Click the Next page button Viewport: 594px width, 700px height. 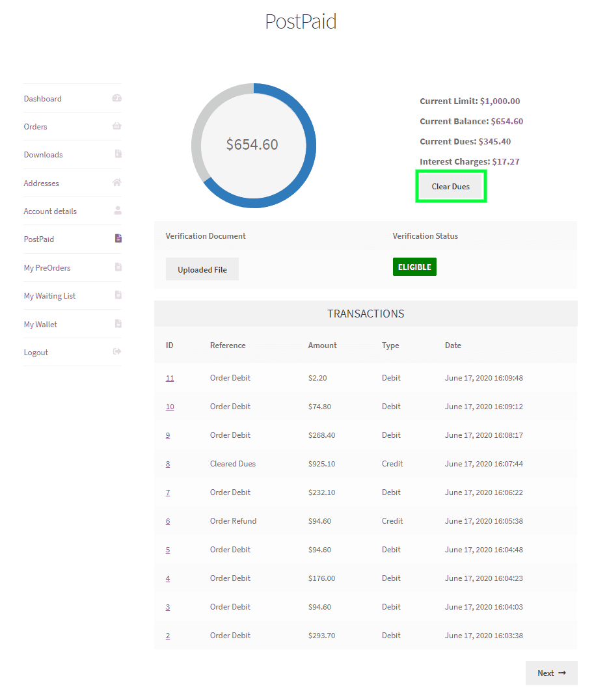coord(552,673)
